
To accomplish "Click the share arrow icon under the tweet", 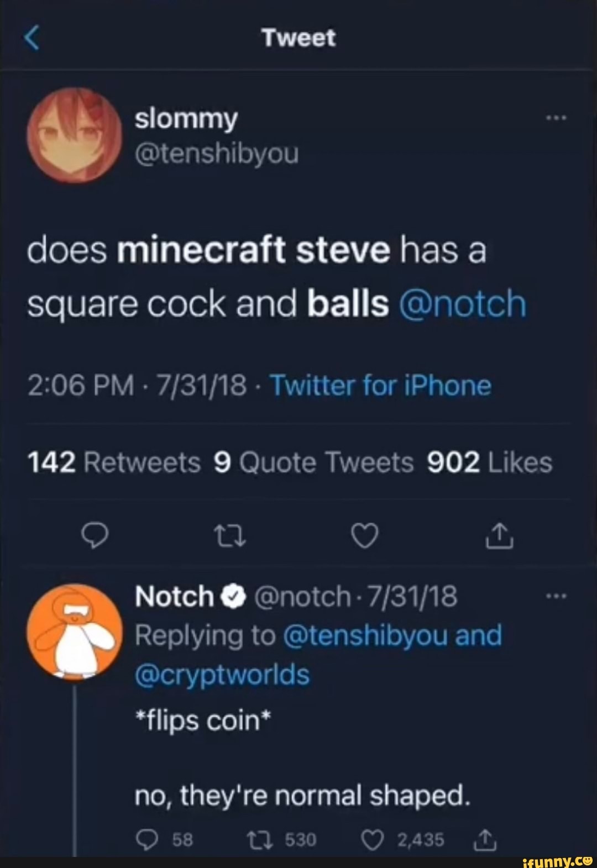I will pos(500,534).
